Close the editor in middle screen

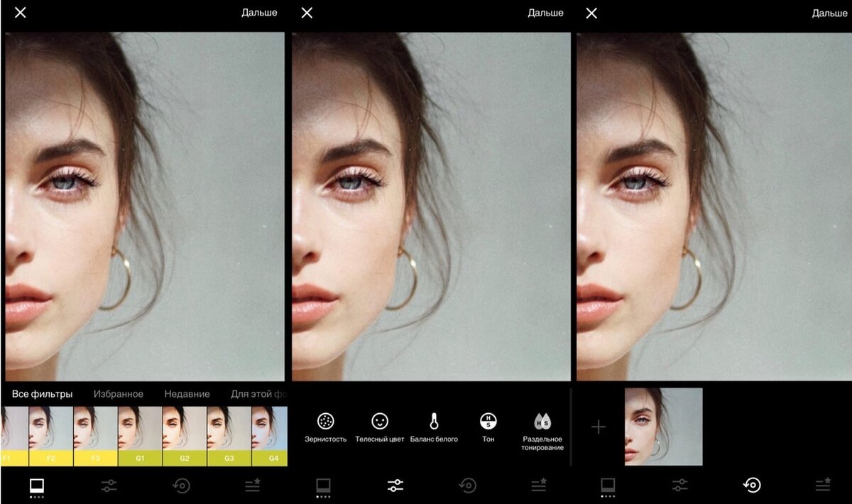pyautogui.click(x=307, y=13)
